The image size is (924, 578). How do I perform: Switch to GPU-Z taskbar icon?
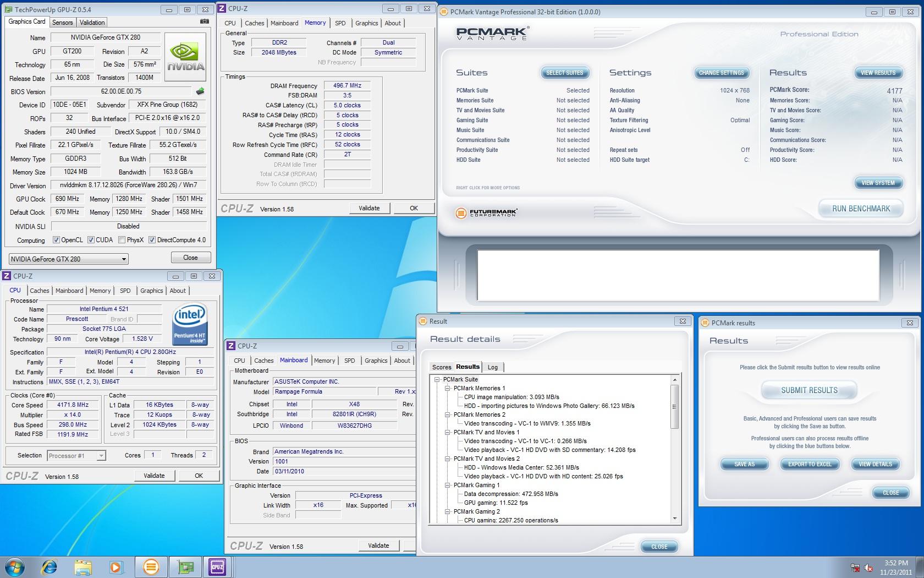click(185, 567)
